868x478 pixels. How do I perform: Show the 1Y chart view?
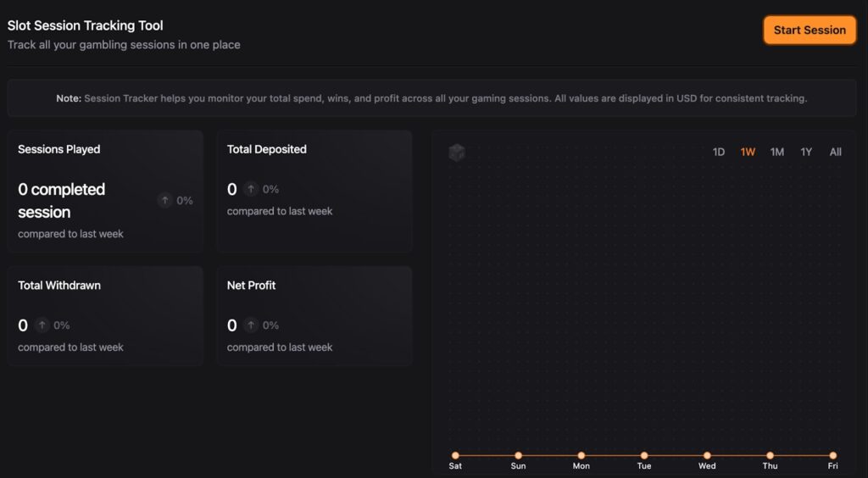tap(806, 153)
